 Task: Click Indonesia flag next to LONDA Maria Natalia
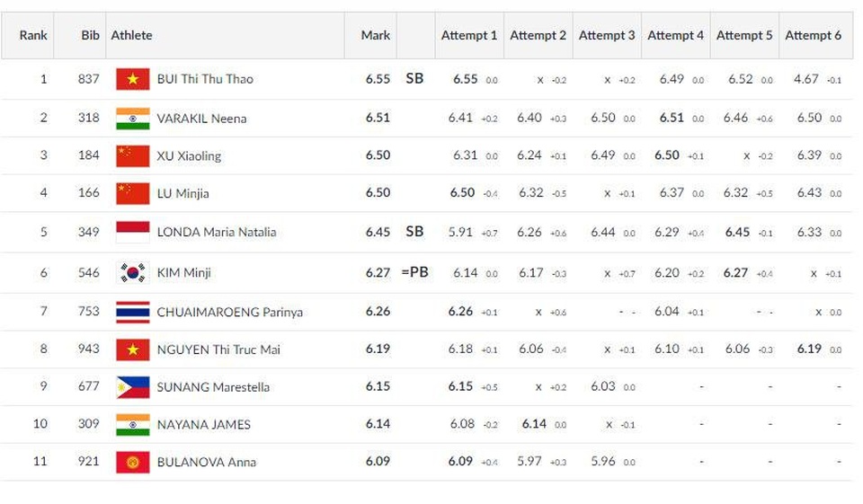click(133, 232)
